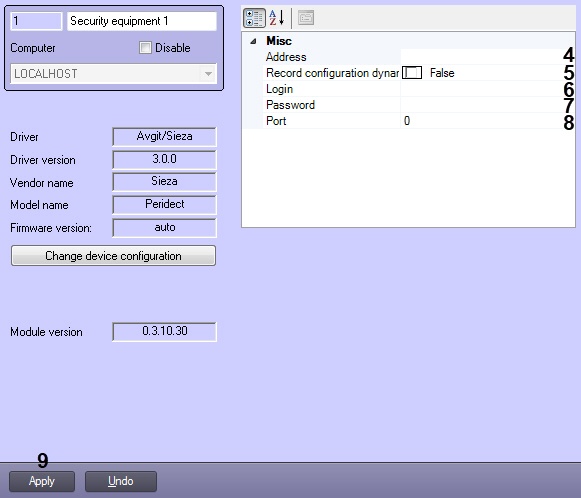Image resolution: width=581 pixels, height=498 pixels.
Task: Select the Model name Peridect field
Action: (165, 205)
